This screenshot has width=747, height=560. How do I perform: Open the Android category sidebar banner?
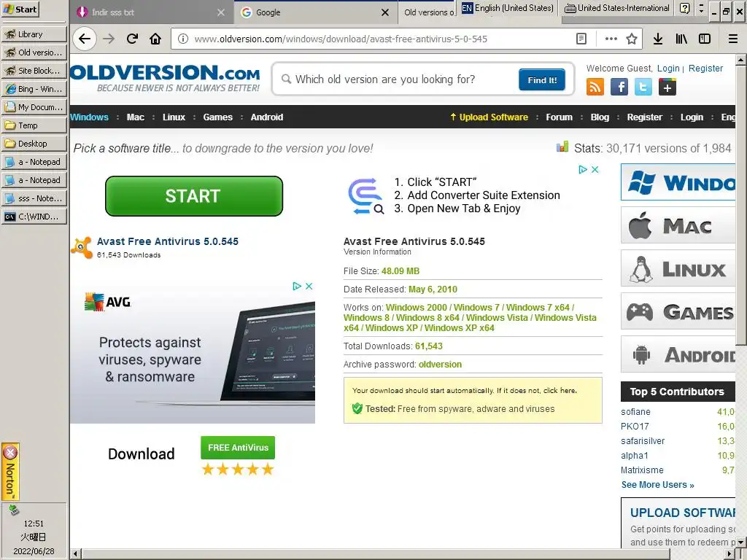(678, 354)
